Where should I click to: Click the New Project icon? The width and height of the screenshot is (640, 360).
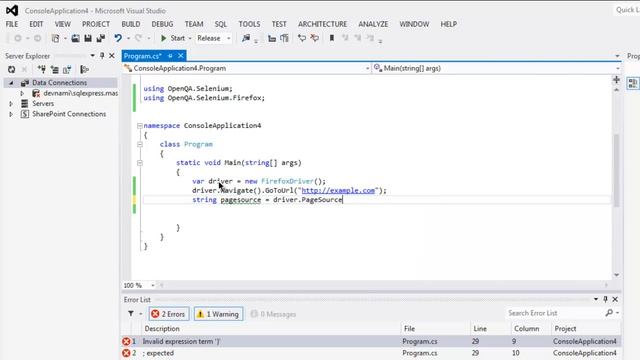tap(55, 38)
